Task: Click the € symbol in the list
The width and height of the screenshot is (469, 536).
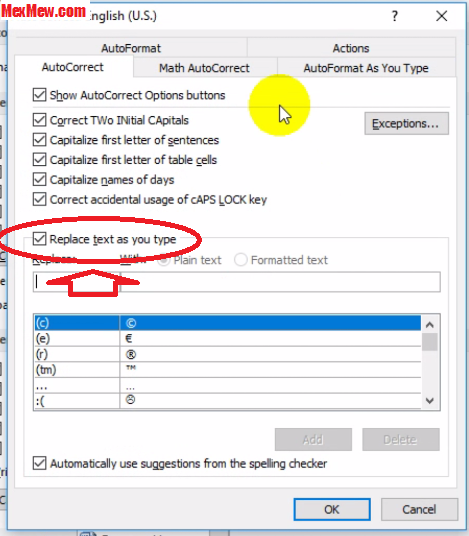Action: (x=129, y=338)
